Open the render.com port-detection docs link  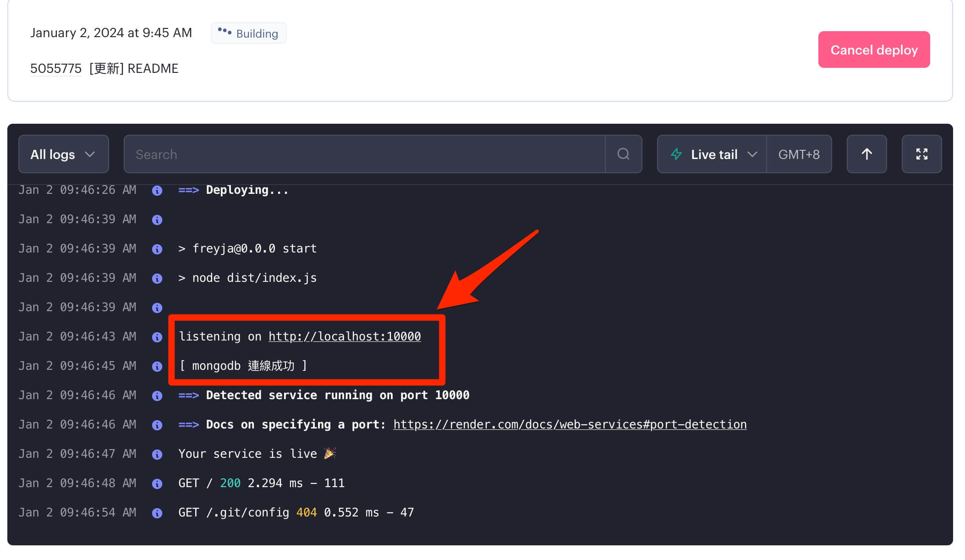point(570,425)
